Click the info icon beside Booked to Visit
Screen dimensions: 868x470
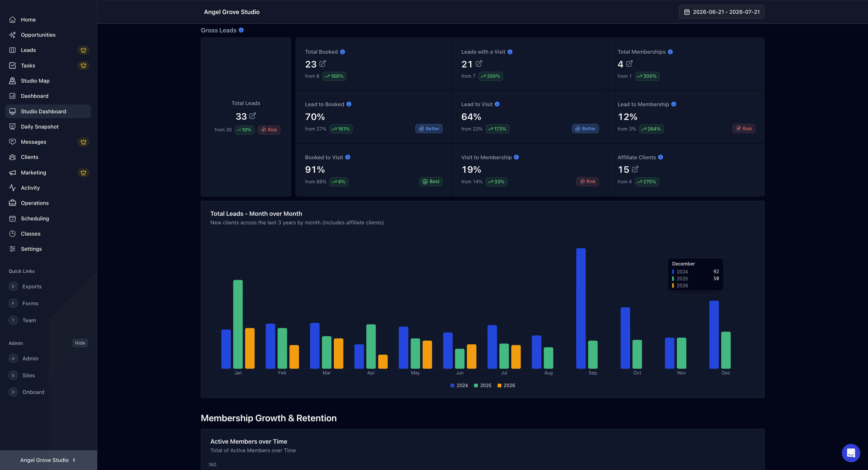tap(348, 157)
